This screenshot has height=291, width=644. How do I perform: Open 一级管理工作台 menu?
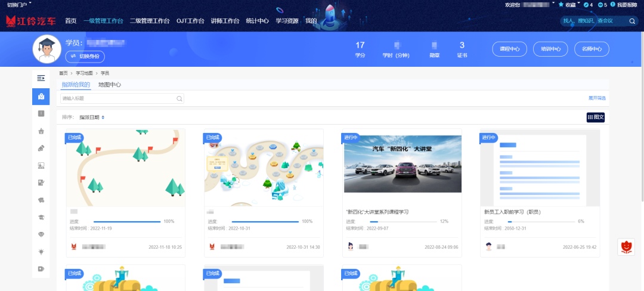103,21
